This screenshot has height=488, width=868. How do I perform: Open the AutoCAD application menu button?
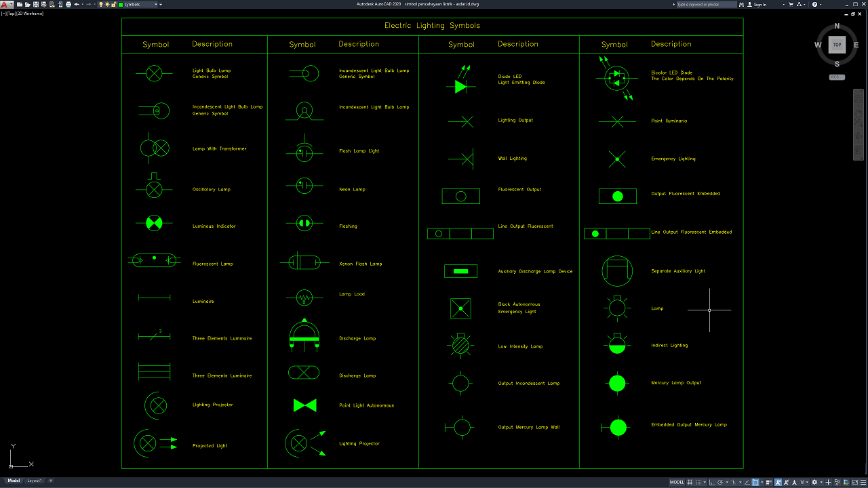pos(5,4)
